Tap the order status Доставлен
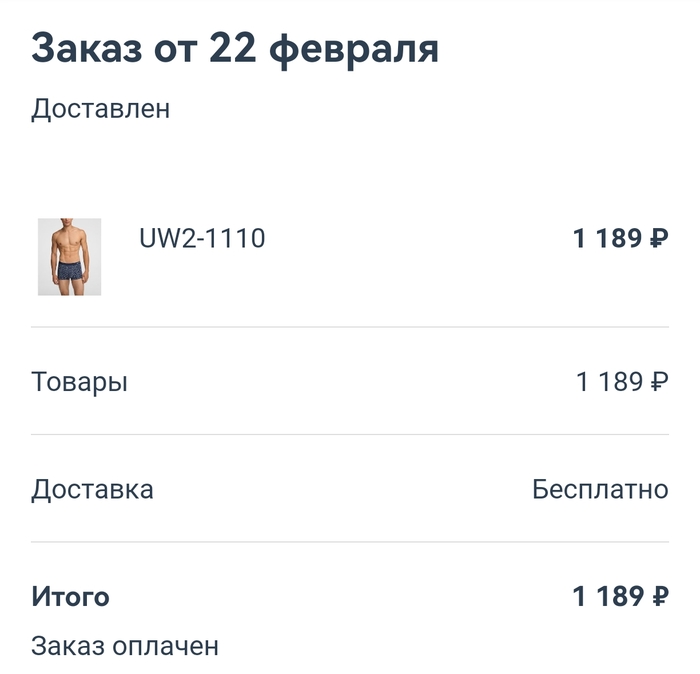Viewport: 700px width, 674px height. coord(100,108)
